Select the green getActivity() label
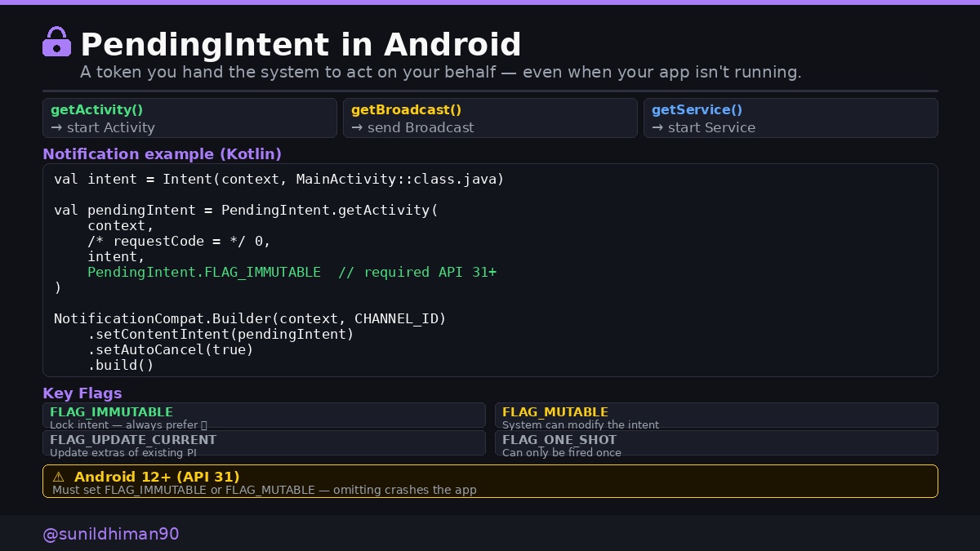 (96, 109)
